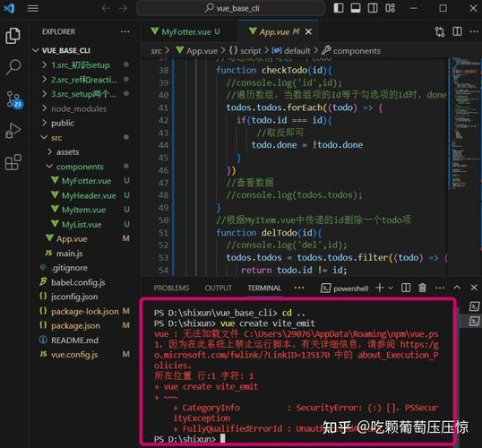Go back with the navigation arrow

(106, 8)
